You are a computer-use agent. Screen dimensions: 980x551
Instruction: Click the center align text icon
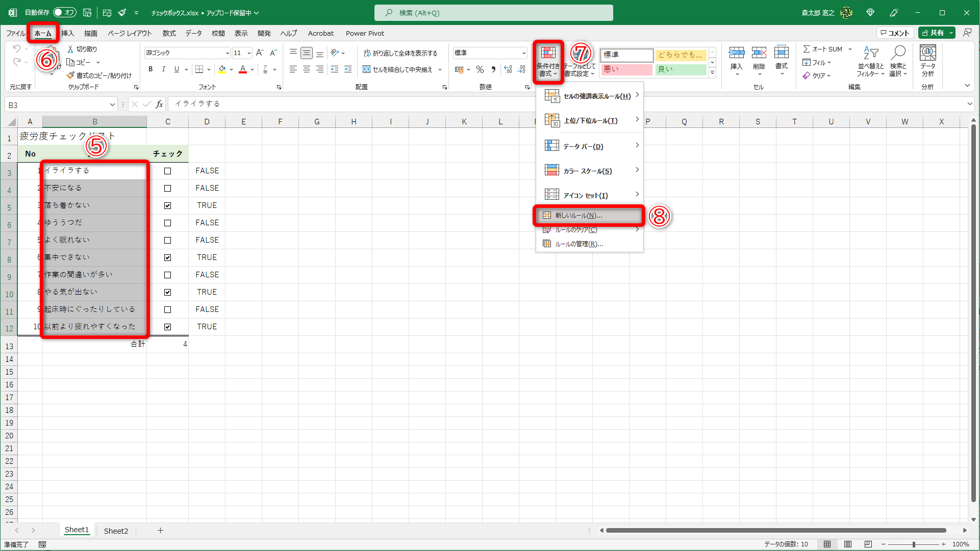[307, 69]
